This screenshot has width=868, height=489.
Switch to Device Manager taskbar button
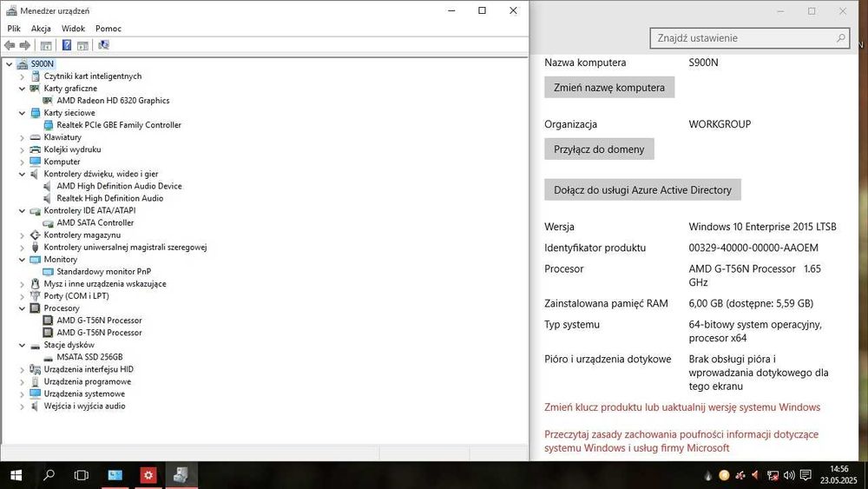[181, 475]
